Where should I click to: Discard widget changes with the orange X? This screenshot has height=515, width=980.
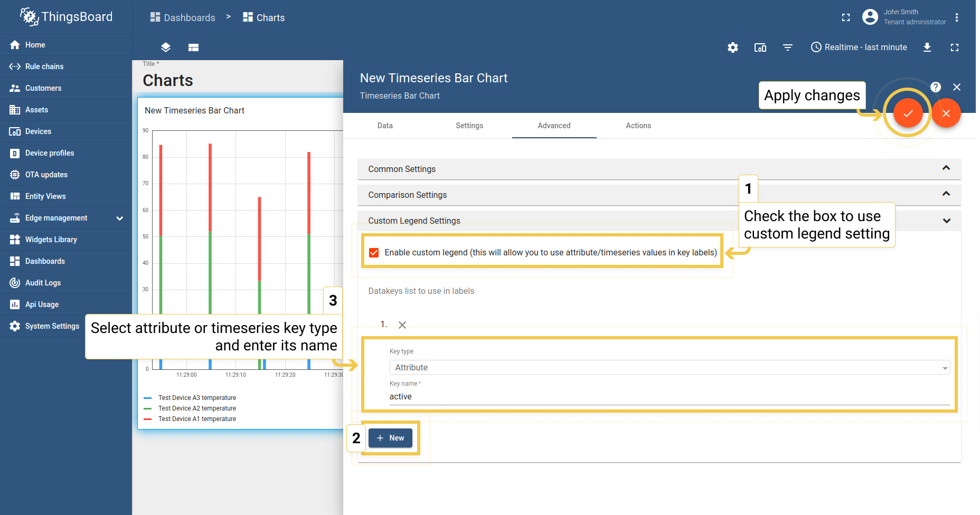[x=946, y=113]
